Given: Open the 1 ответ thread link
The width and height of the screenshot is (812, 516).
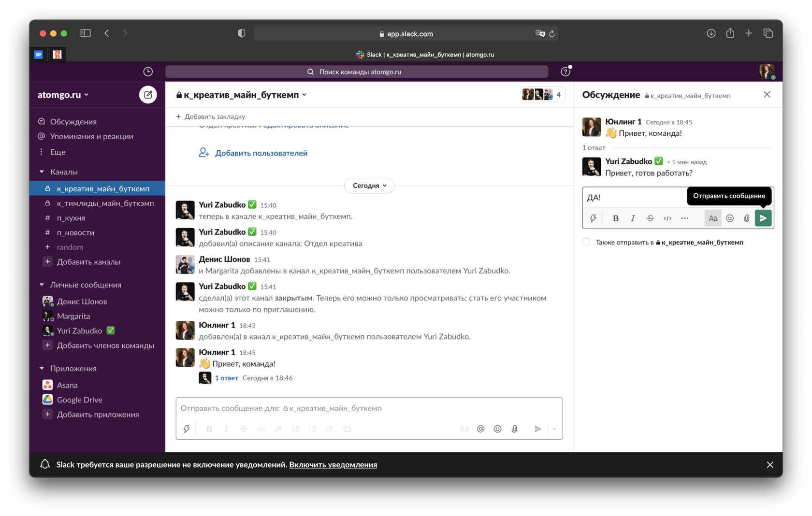Looking at the screenshot, I should [226, 378].
